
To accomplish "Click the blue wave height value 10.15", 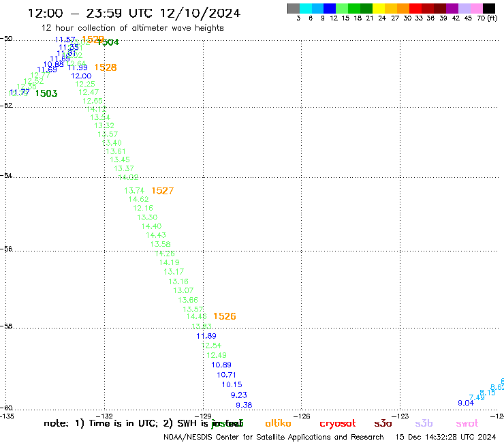I will click(232, 384).
